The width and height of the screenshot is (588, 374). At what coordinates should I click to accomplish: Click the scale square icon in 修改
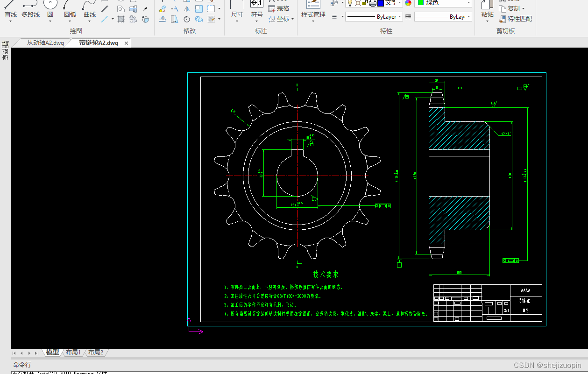(198, 8)
